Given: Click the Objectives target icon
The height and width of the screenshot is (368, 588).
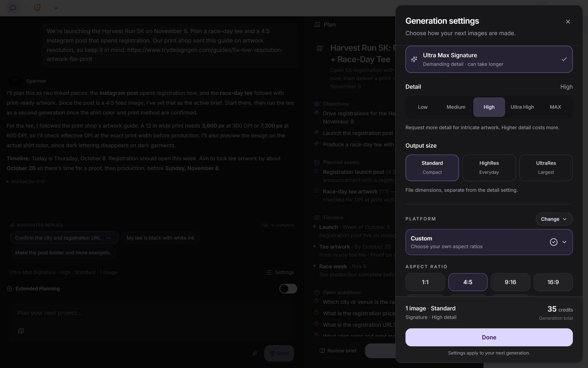Looking at the screenshot, I should point(317,104).
